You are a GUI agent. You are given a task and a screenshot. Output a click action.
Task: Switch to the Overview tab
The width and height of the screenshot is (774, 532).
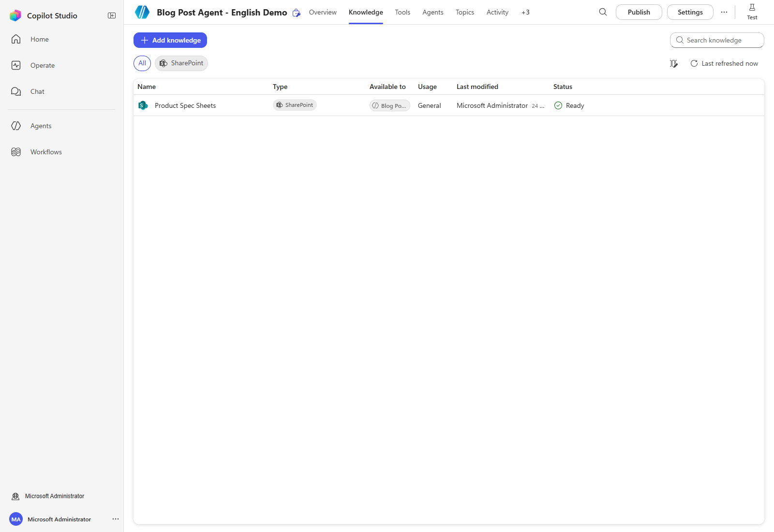(x=323, y=12)
